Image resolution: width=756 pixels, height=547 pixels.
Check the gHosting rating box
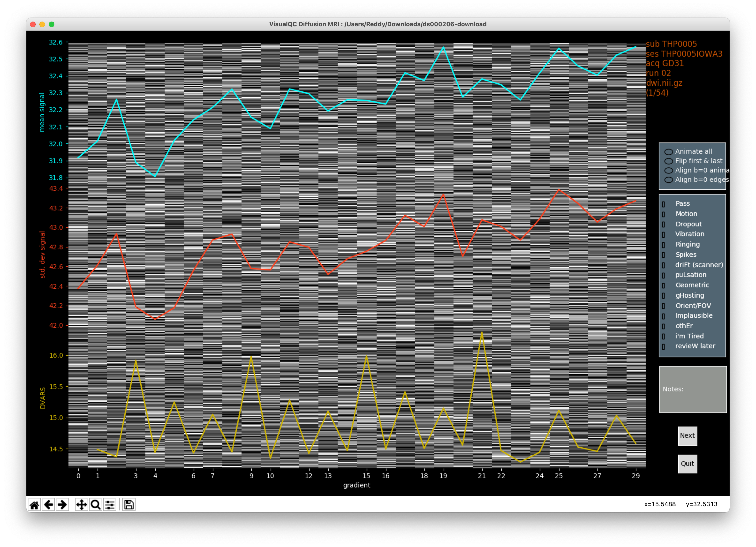pos(663,296)
